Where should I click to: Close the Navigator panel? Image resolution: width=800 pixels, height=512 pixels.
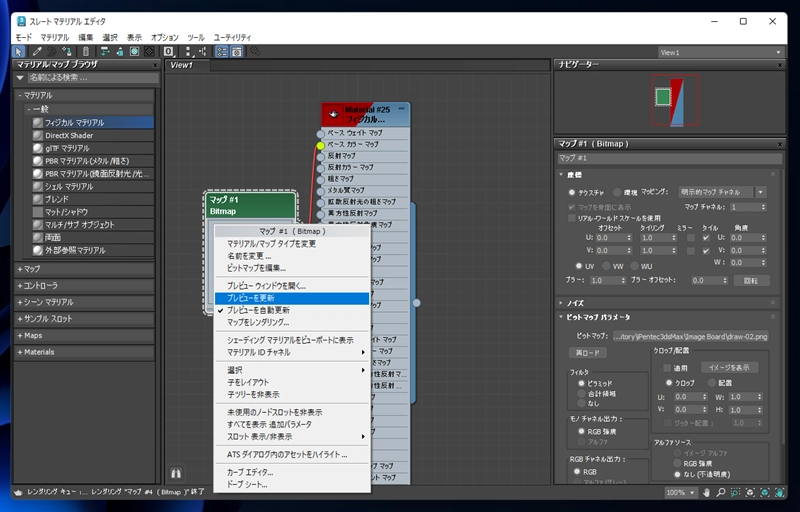pos(780,65)
